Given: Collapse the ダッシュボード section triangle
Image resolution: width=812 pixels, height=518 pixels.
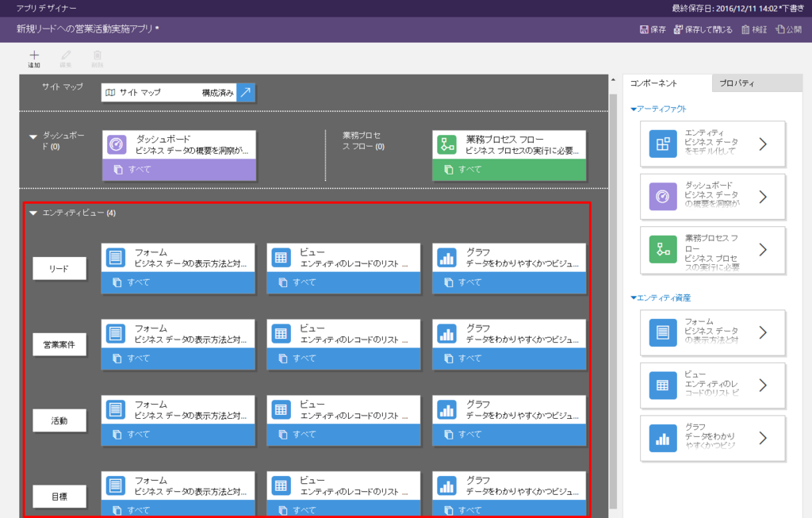Looking at the screenshot, I should coord(33,136).
